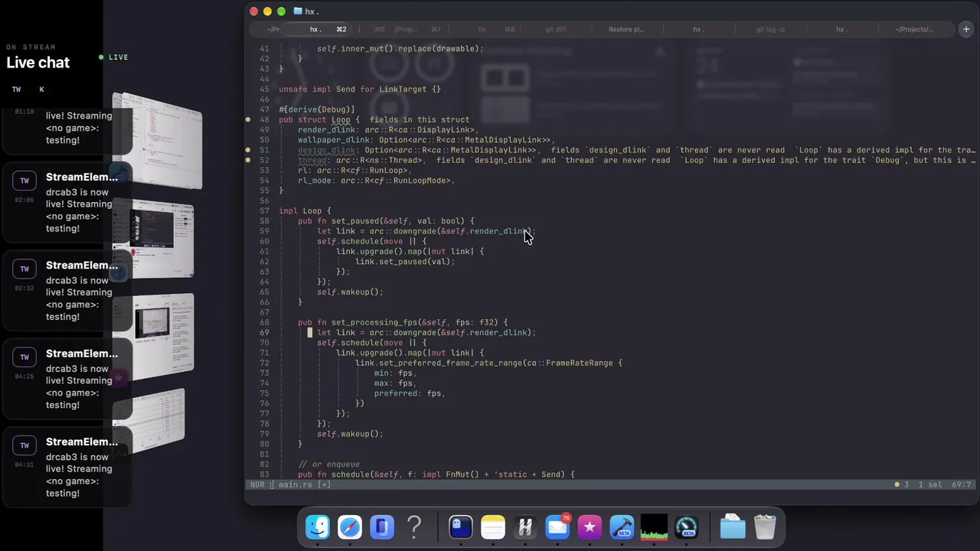This screenshot has width=980, height=551.
Task: Click the warning dot on line 48
Action: (x=248, y=120)
